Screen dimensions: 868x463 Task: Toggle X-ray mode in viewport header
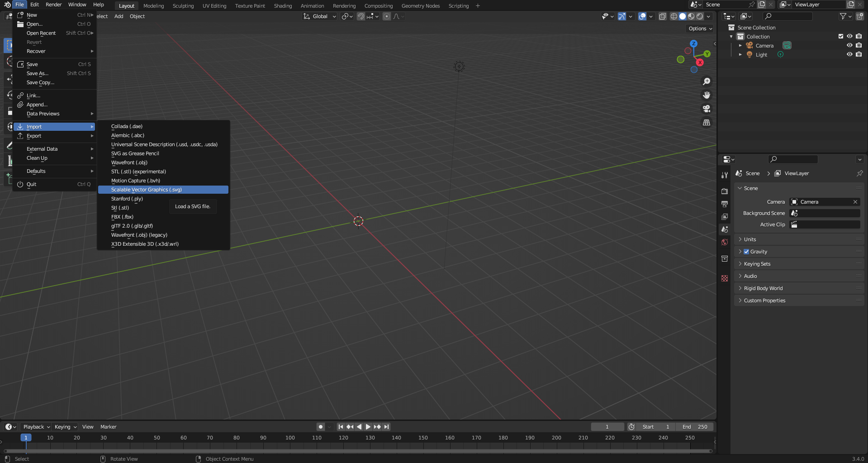662,16
